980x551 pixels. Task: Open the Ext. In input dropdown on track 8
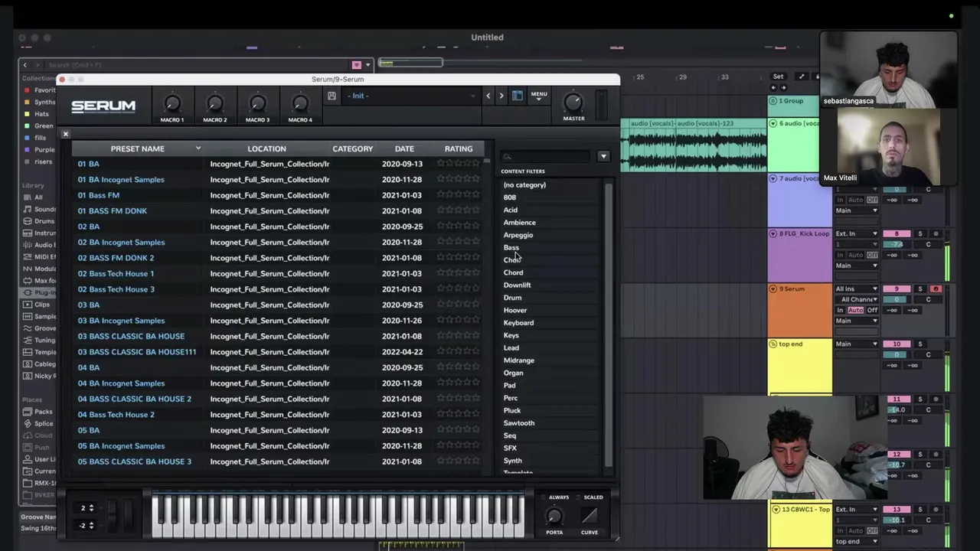point(856,233)
